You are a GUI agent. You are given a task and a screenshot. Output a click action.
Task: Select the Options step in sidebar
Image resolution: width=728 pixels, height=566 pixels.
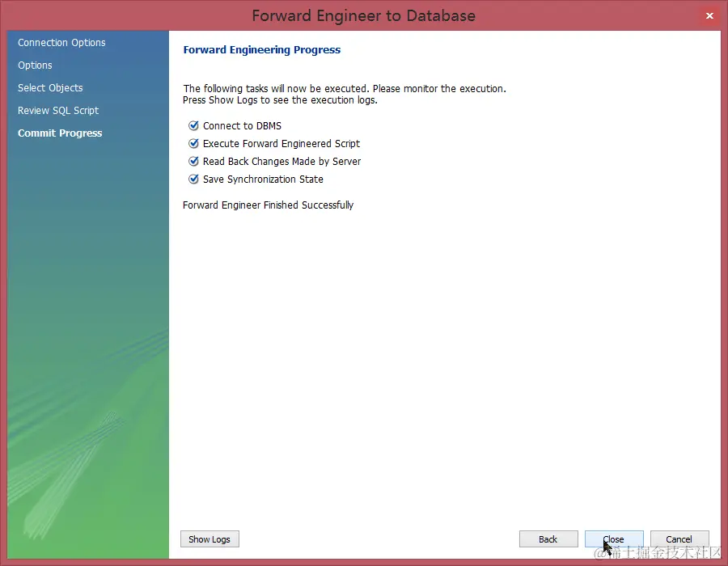(x=35, y=65)
